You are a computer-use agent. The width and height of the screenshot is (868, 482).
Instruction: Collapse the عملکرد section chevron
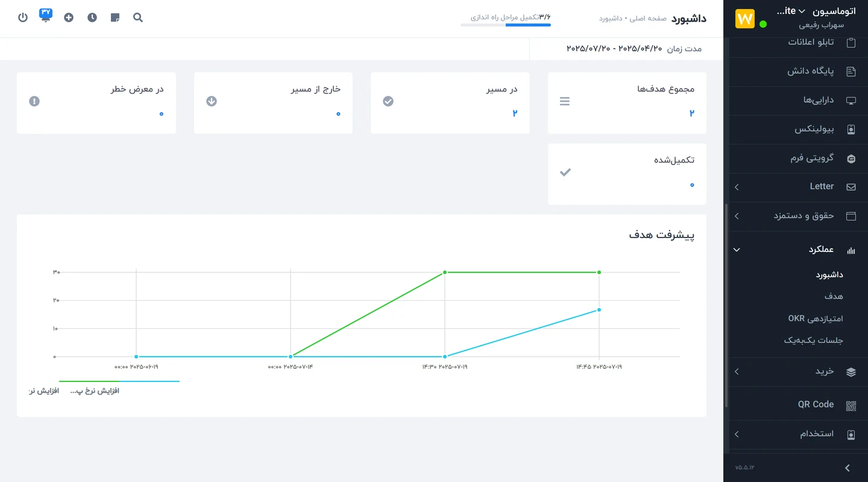[737, 250]
